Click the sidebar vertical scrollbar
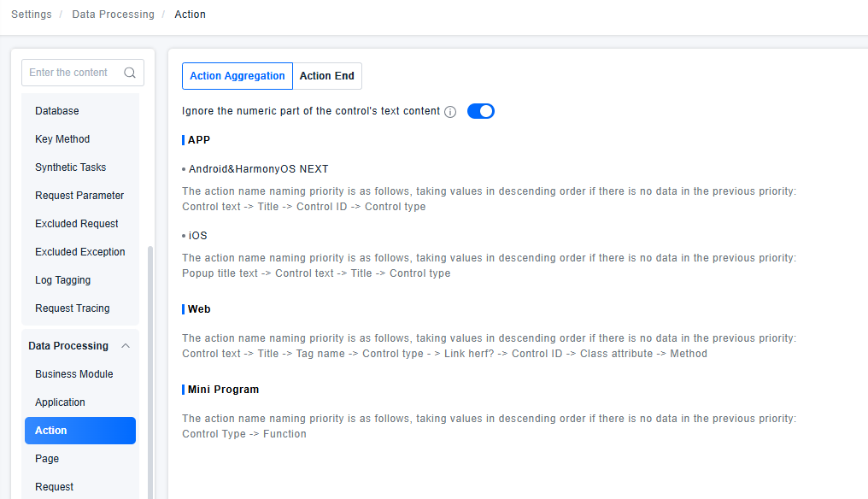868x499 pixels. pyautogui.click(x=151, y=367)
